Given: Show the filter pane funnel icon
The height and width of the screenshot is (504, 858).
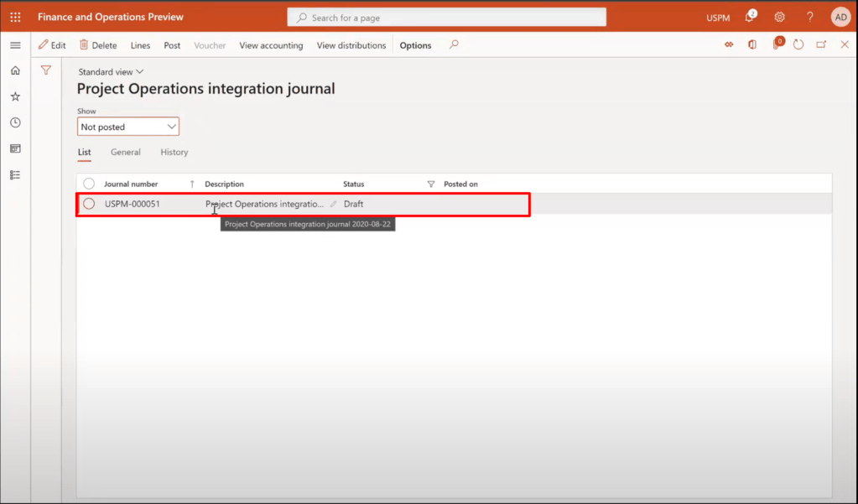Looking at the screenshot, I should [46, 70].
